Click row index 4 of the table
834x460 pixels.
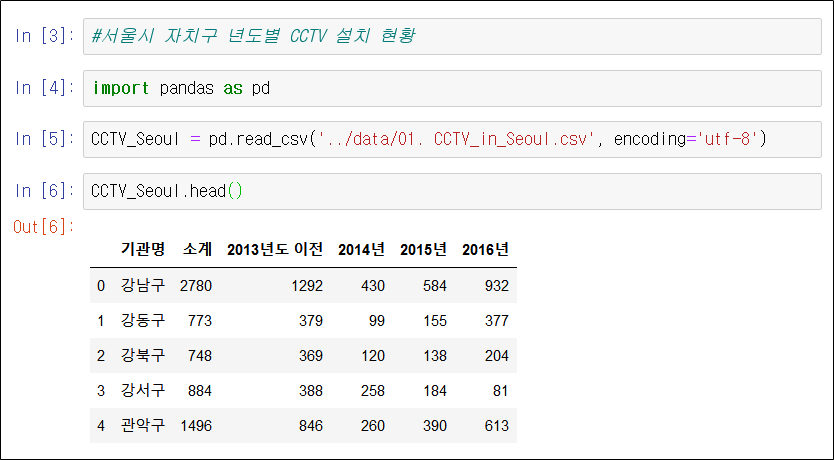coord(101,425)
